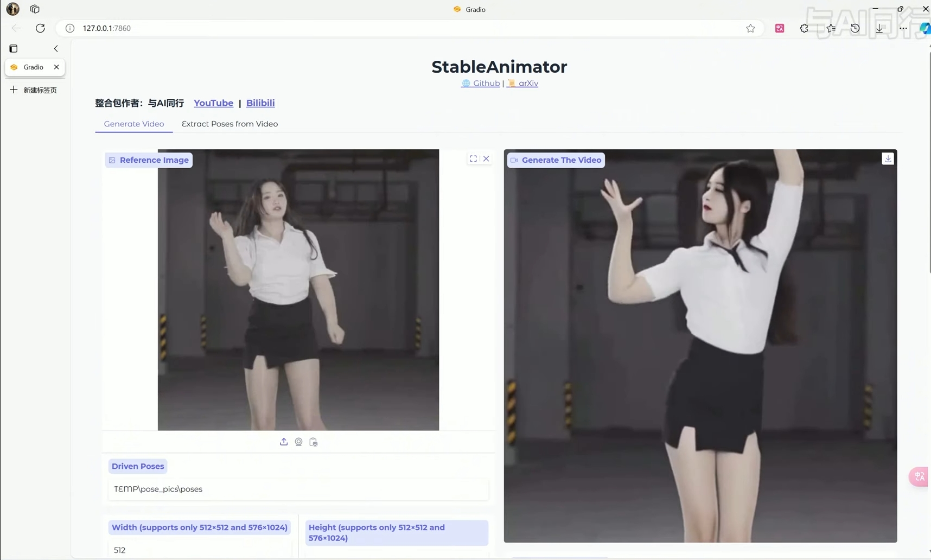931x560 pixels.
Task: Capture reference image using the webcam icon
Action: pos(298,442)
